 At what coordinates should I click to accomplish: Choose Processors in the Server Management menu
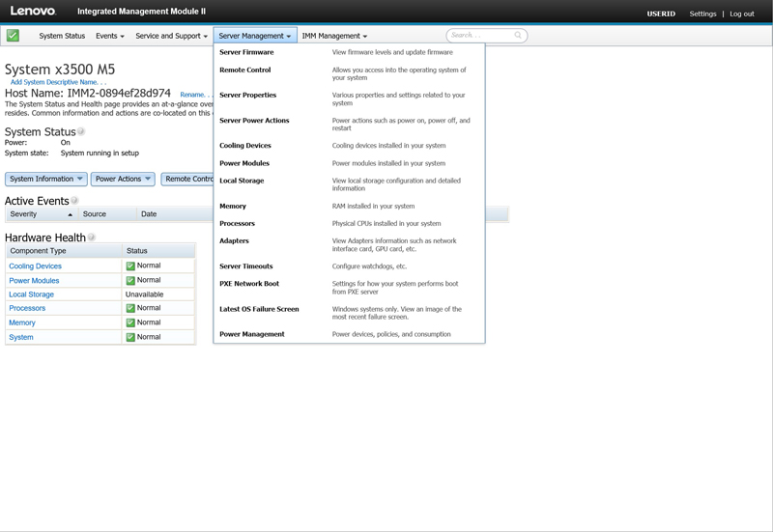237,223
